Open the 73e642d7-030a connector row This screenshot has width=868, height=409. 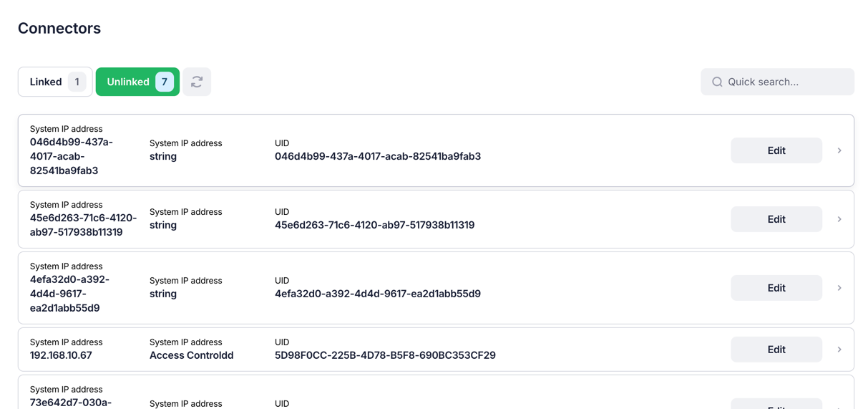pyautogui.click(x=436, y=393)
